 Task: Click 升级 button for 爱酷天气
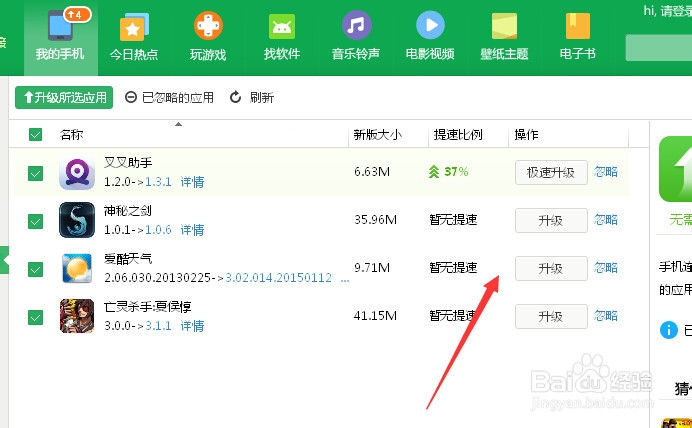pyautogui.click(x=551, y=268)
